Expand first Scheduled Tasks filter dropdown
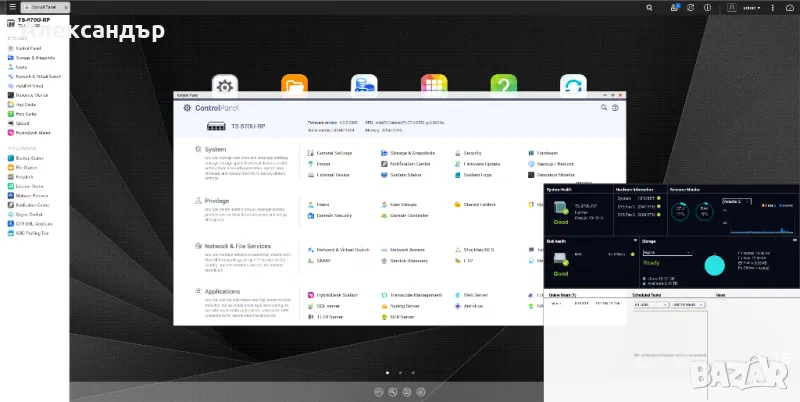 tap(651, 305)
